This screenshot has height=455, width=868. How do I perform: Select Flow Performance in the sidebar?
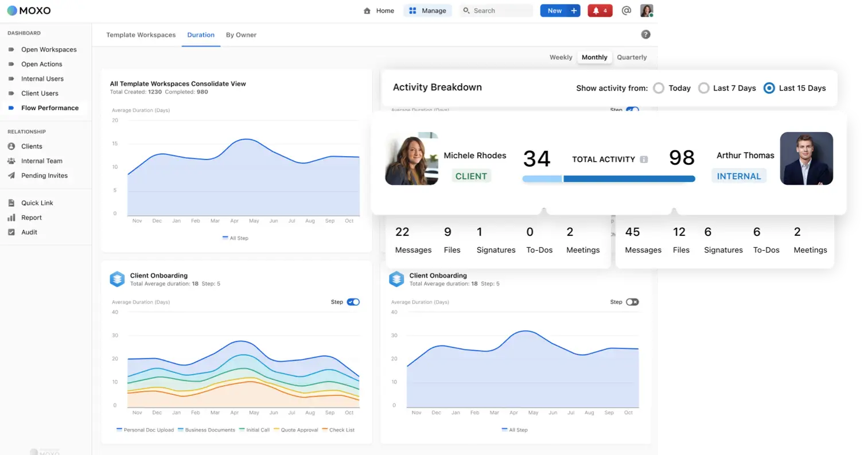point(50,108)
